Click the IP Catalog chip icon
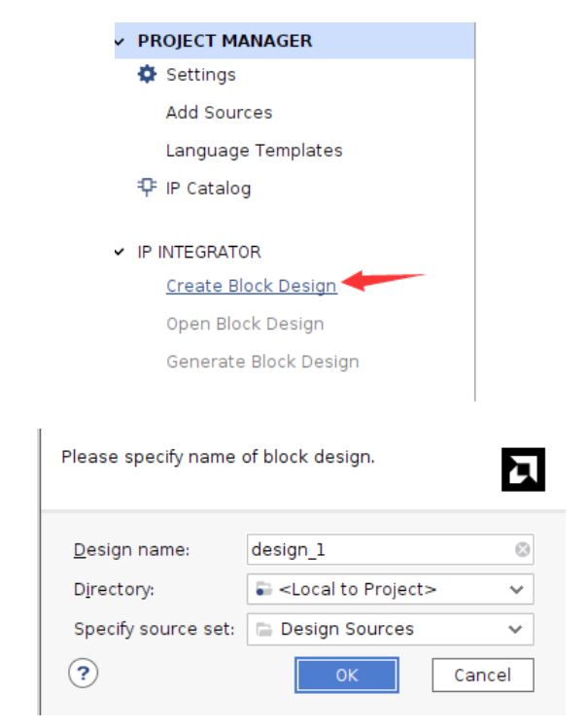This screenshot has width=588, height=728. tap(147, 188)
